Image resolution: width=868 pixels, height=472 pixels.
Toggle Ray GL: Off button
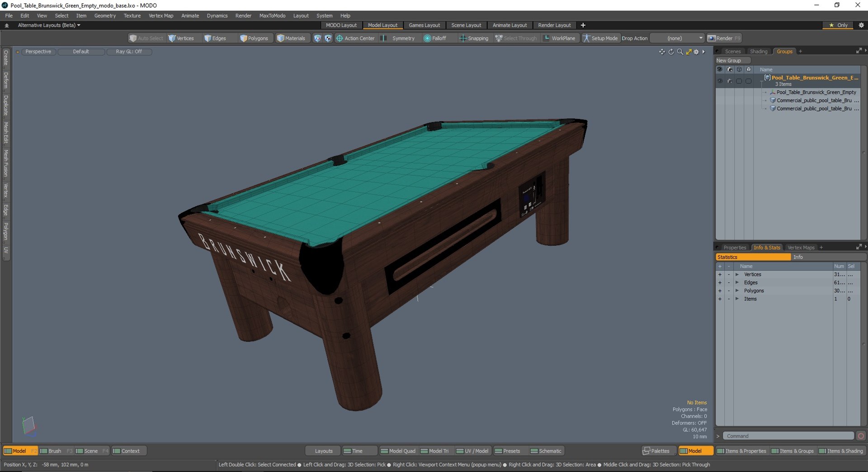coord(129,52)
